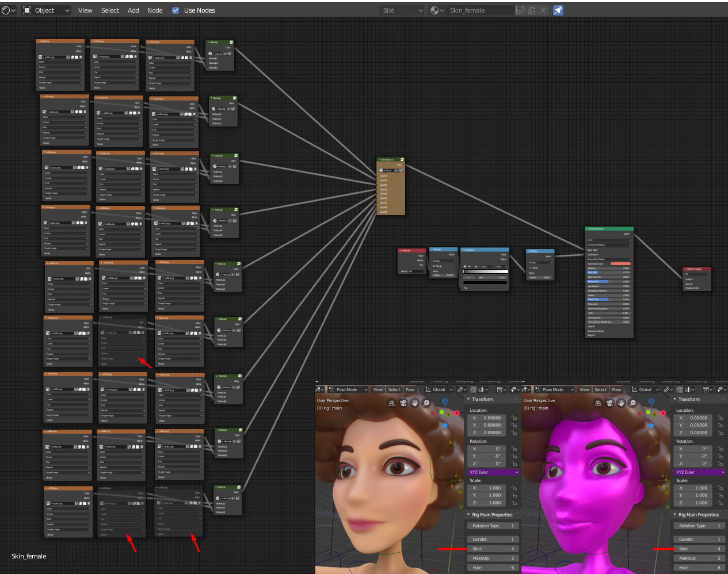Open the Add menu in node editor
The width and height of the screenshot is (728, 574).
pyautogui.click(x=133, y=10)
